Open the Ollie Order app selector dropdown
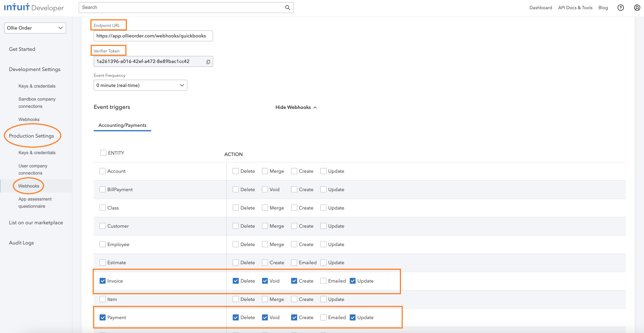The width and height of the screenshot is (644, 333). tap(35, 28)
